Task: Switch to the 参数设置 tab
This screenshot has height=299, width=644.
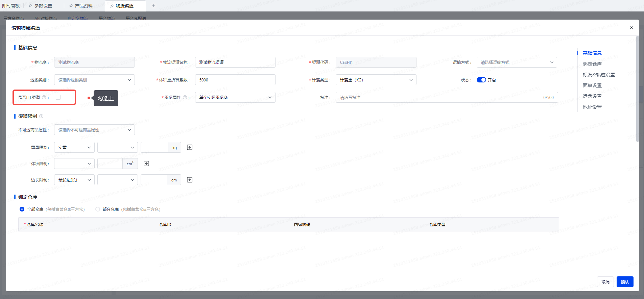Action: [x=43, y=6]
